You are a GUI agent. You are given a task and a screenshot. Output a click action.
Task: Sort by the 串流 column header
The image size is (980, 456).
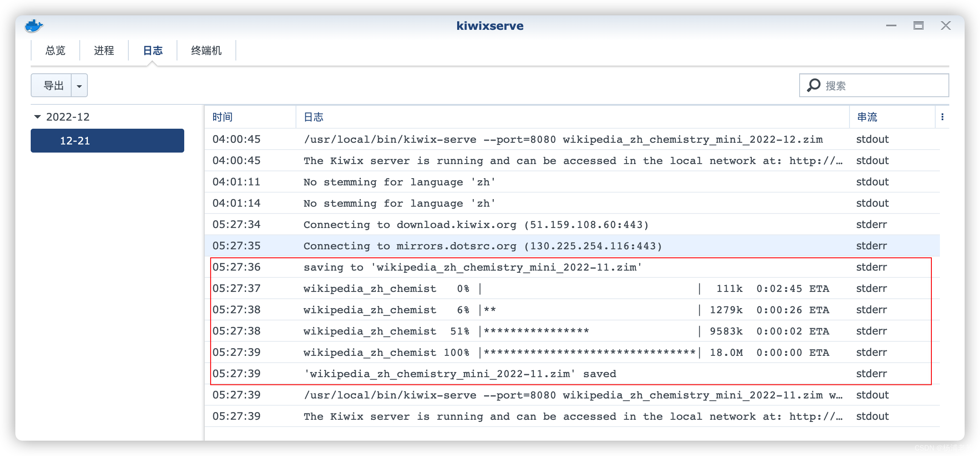[892, 117]
